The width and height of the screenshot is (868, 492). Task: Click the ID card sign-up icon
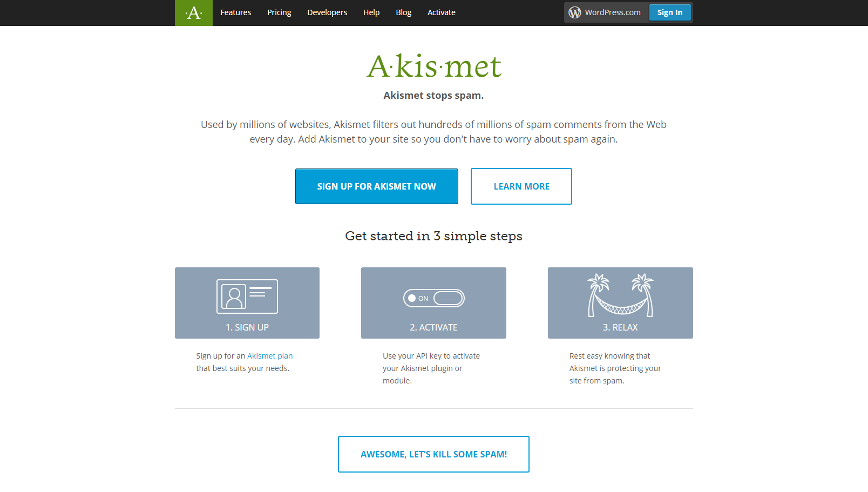tap(247, 296)
